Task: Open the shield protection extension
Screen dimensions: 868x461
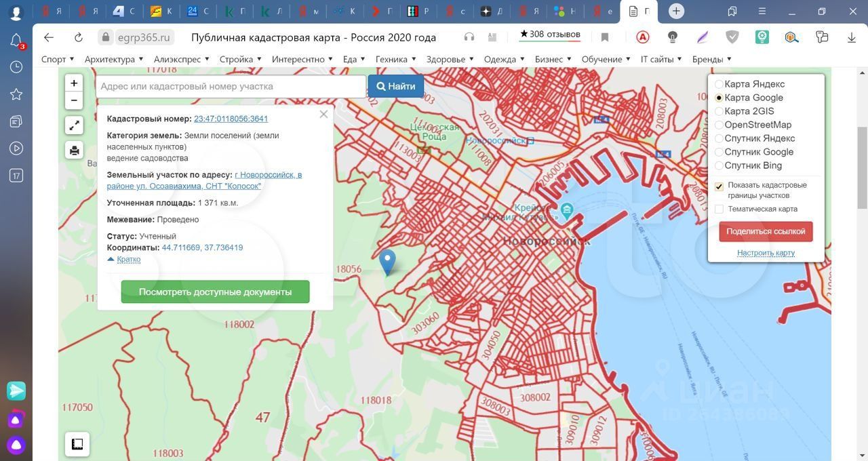Action: (x=732, y=37)
